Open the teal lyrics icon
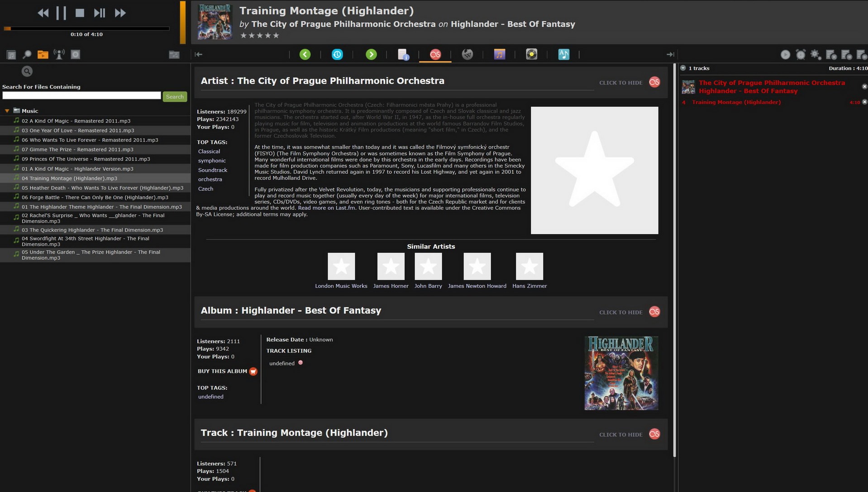868x492 pixels. pos(564,54)
